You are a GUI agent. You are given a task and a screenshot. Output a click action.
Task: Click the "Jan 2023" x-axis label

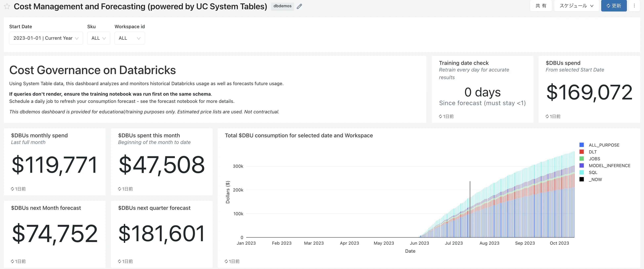(x=246, y=243)
